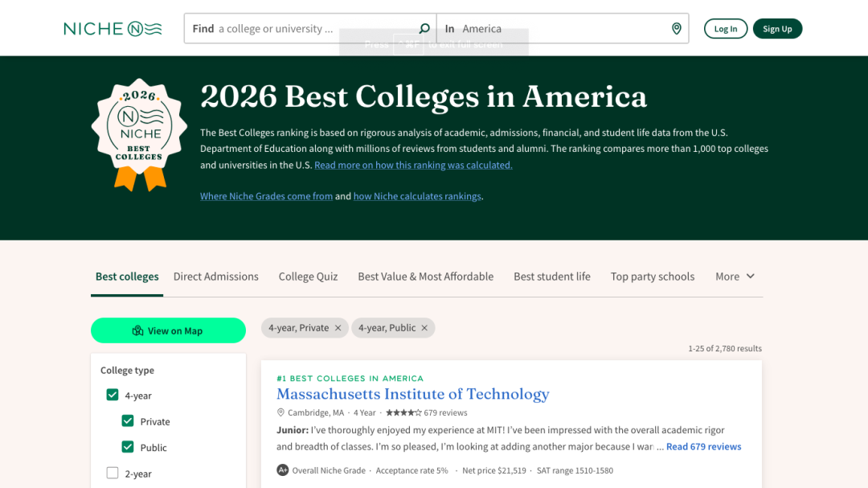The height and width of the screenshot is (488, 868).
Task: Click the Log In button
Action: [x=725, y=29]
